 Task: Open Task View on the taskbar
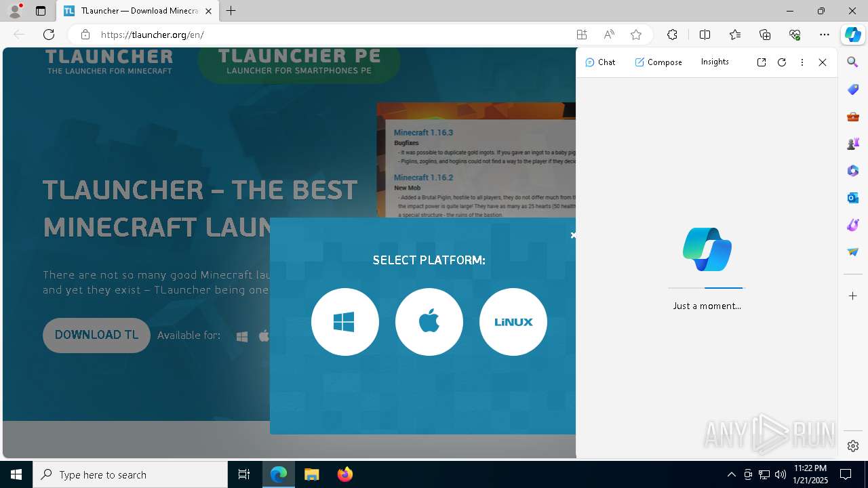click(x=244, y=474)
